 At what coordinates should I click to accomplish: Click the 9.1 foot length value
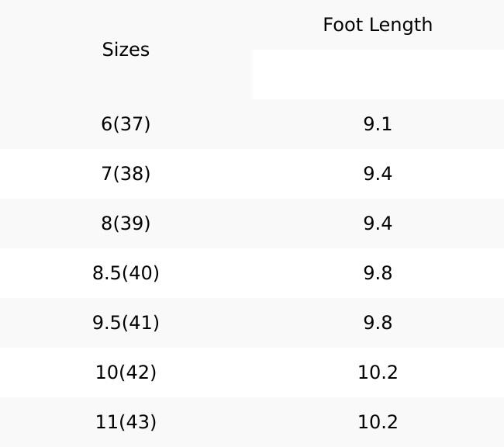(x=378, y=124)
